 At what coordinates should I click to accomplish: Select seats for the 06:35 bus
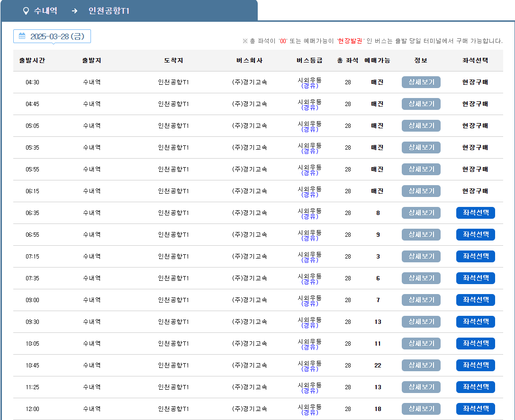point(475,213)
